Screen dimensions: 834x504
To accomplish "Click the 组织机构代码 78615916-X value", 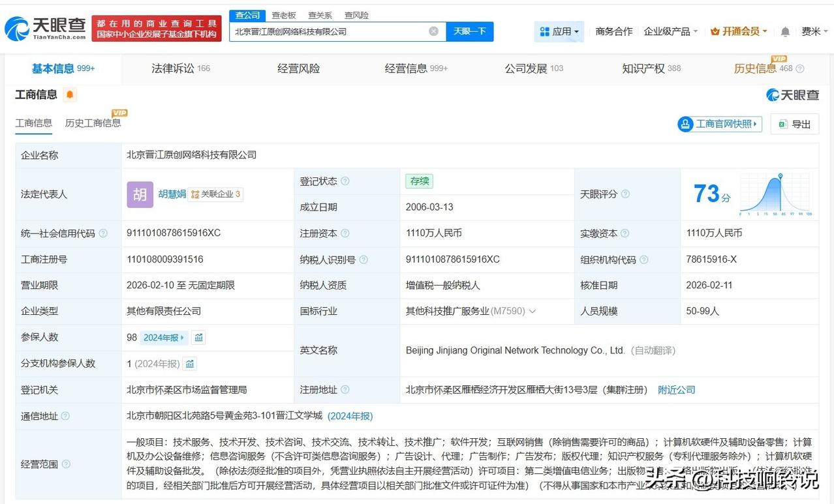I will pyautogui.click(x=711, y=259).
